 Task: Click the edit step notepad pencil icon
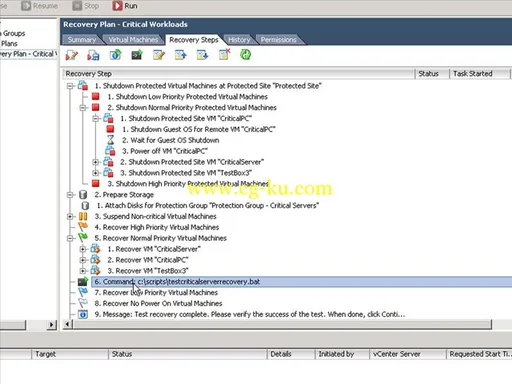tap(159, 55)
